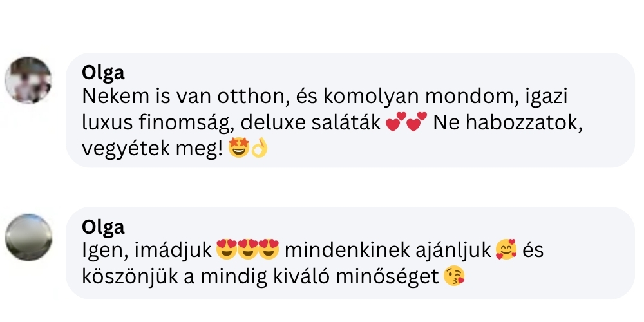Viewport: 644px width, 322px height.
Task: Click the star-eyes emoji after "vegyétek meg!"
Action: (238, 149)
